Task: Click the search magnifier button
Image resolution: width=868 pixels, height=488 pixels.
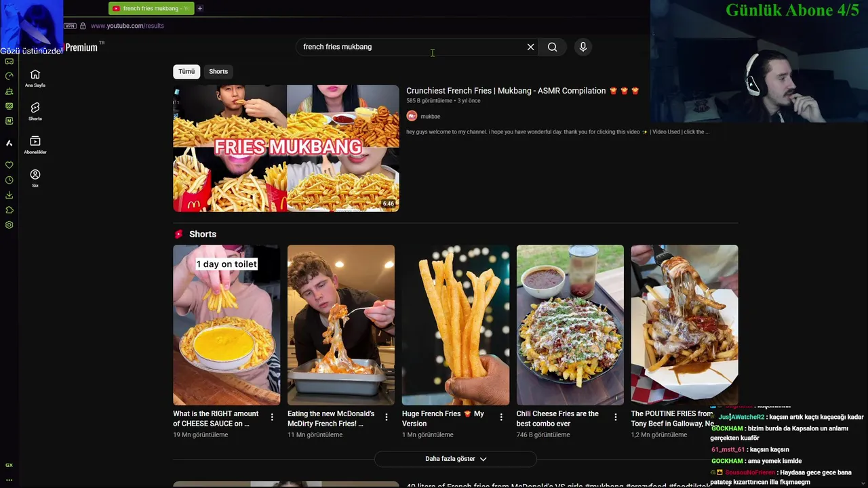Action: pos(553,47)
